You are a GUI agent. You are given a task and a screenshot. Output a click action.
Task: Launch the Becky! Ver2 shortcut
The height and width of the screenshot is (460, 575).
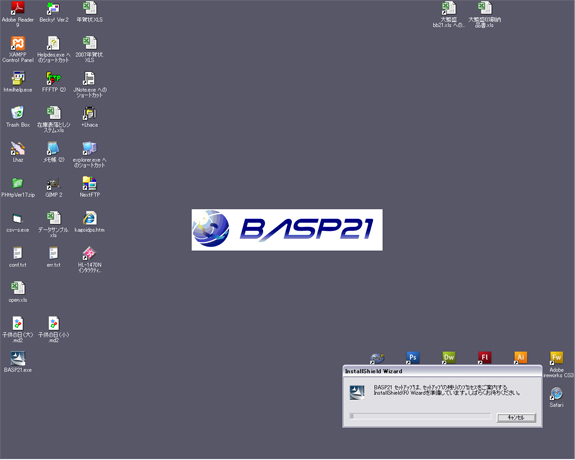[x=54, y=8]
